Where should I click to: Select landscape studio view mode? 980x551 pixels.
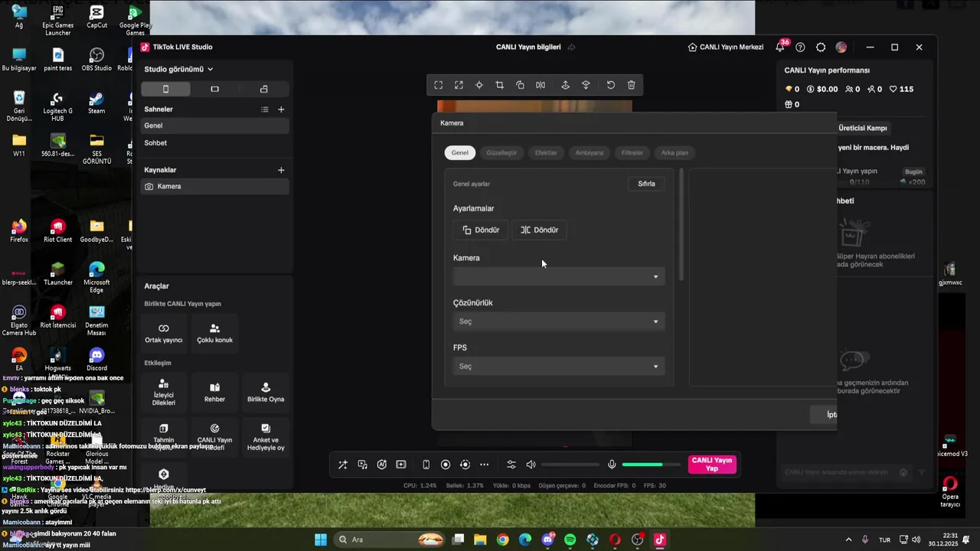click(214, 89)
